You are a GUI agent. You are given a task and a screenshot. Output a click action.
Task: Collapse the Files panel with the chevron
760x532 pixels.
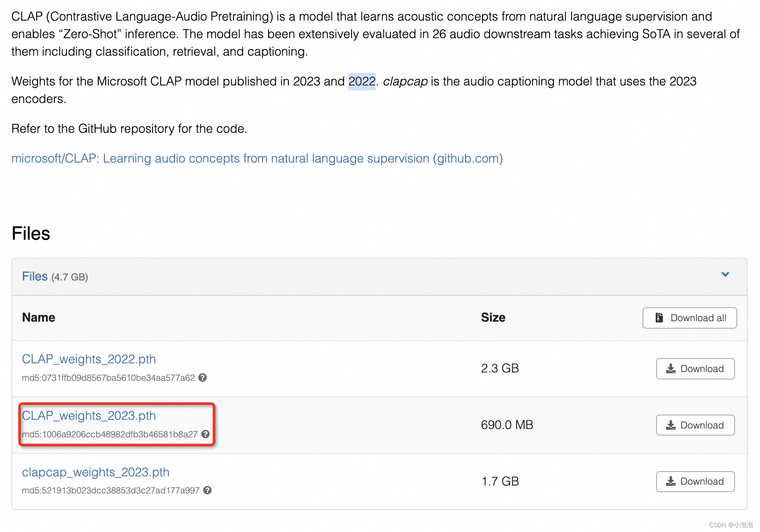point(725,274)
